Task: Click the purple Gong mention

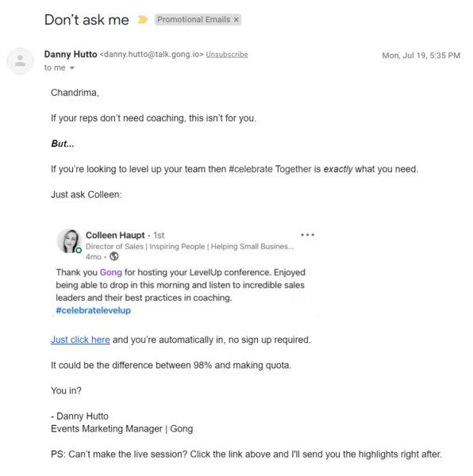Action: pyautogui.click(x=111, y=272)
